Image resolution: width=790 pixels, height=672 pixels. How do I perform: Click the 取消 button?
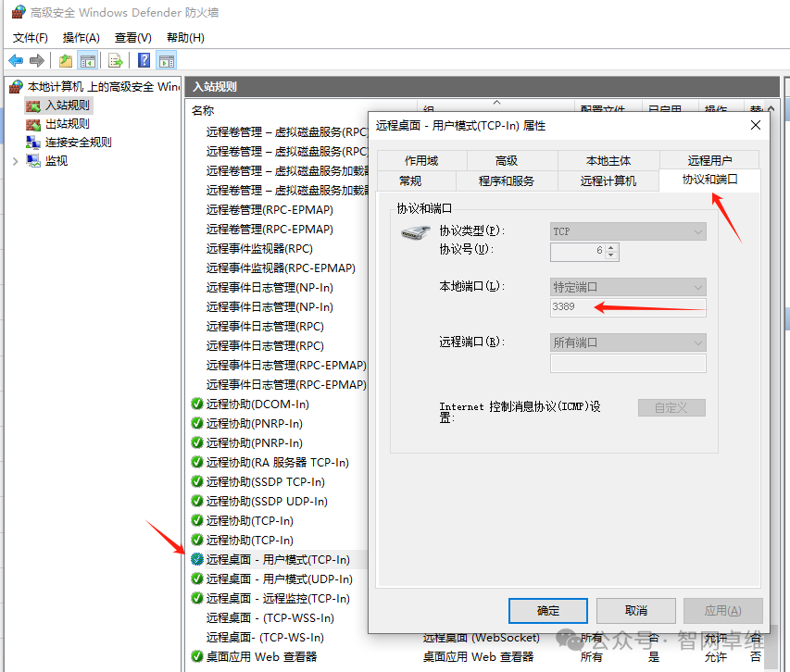636,611
